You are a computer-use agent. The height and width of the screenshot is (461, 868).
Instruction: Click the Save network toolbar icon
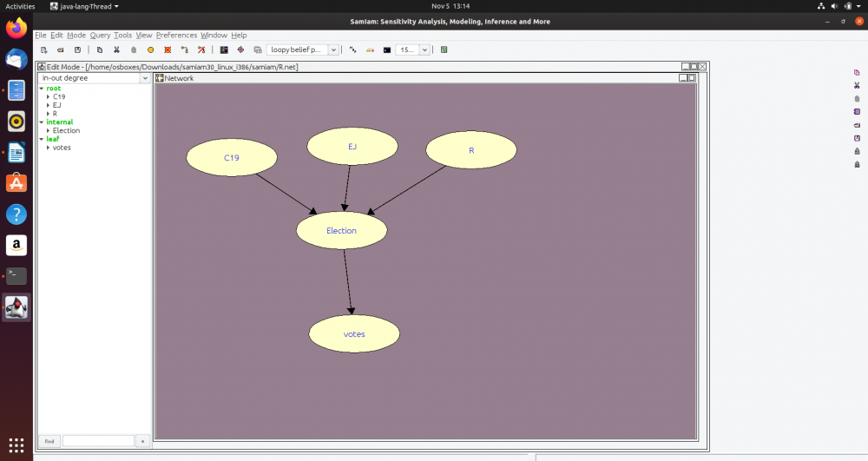[x=77, y=50]
